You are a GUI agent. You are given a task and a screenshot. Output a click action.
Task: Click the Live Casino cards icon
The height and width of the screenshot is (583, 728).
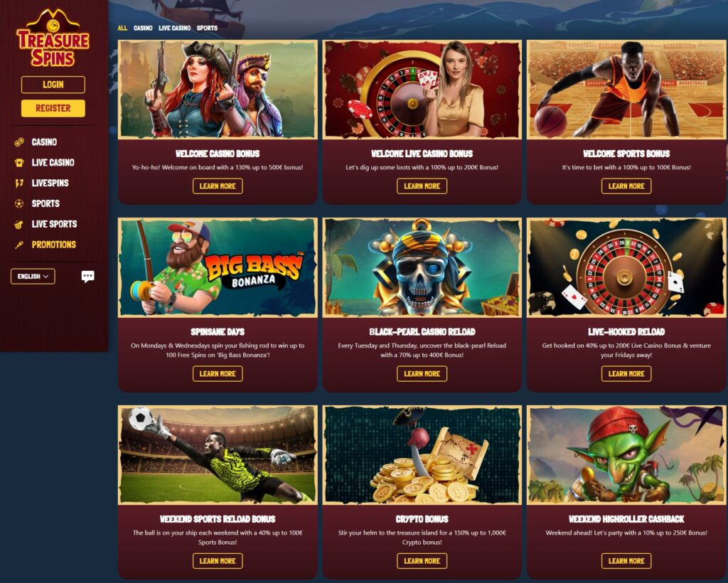point(19,163)
